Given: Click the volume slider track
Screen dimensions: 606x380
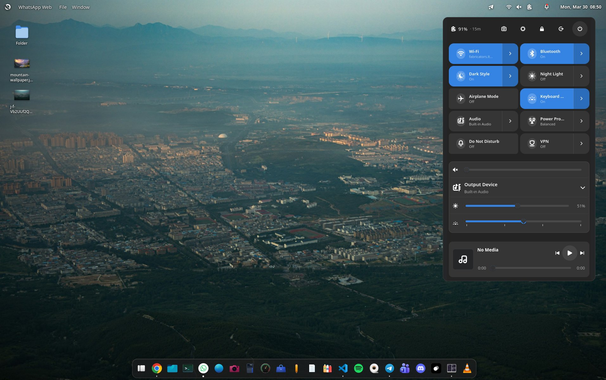Looking at the screenshot, I should [x=524, y=170].
